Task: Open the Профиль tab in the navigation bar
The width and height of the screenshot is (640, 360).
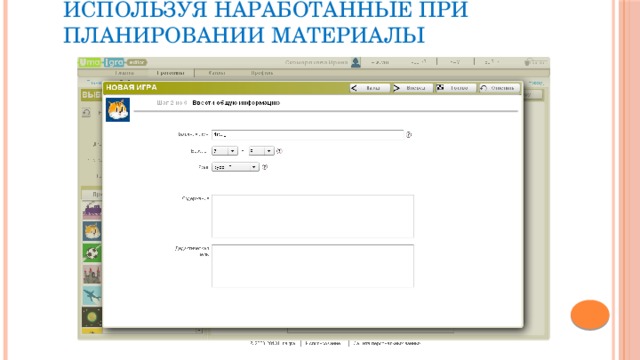Action: coord(262,73)
